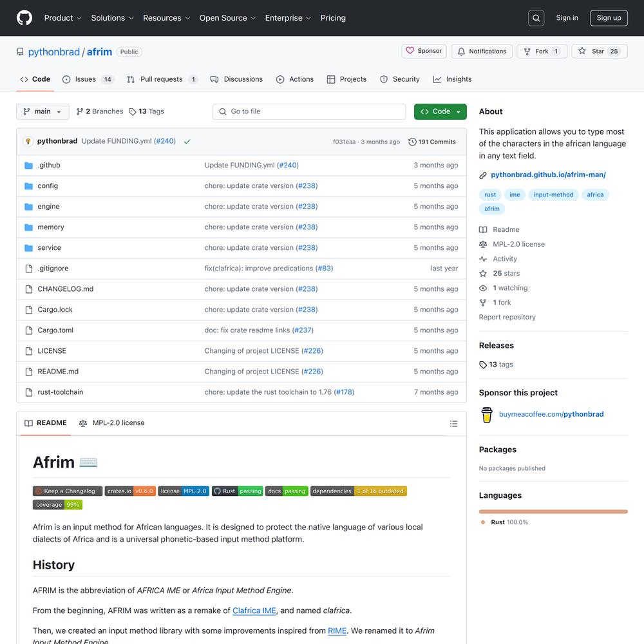Fork the afrim repository
The height and width of the screenshot is (644, 644).
click(542, 52)
